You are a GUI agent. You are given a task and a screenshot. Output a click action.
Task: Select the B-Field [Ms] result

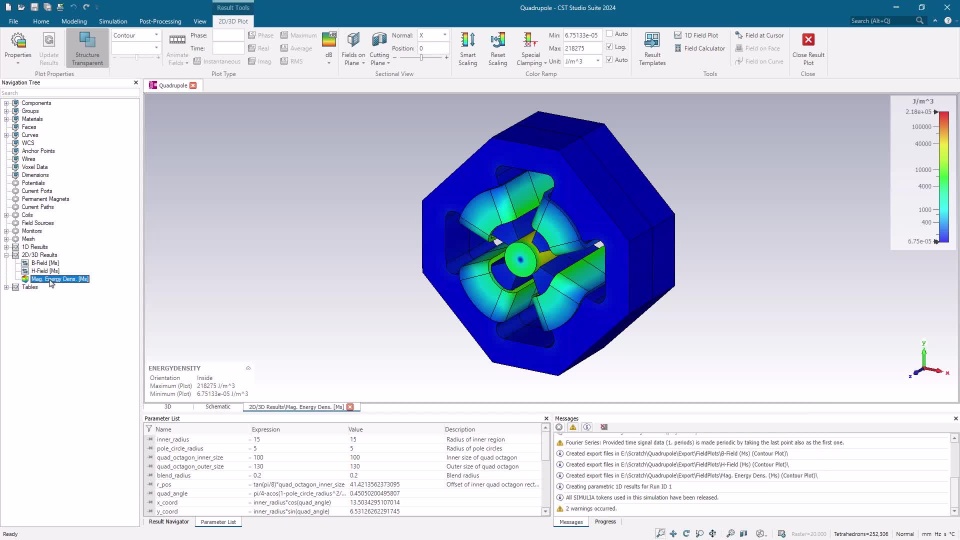point(45,263)
